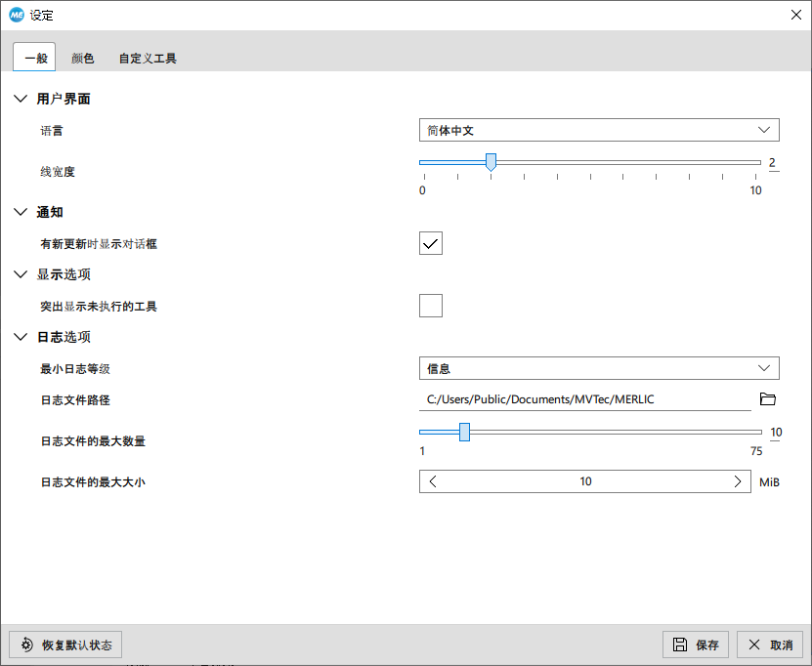Viewport: 812px width, 666px height.
Task: Click the folder icon to browse log path
Action: [x=767, y=398]
